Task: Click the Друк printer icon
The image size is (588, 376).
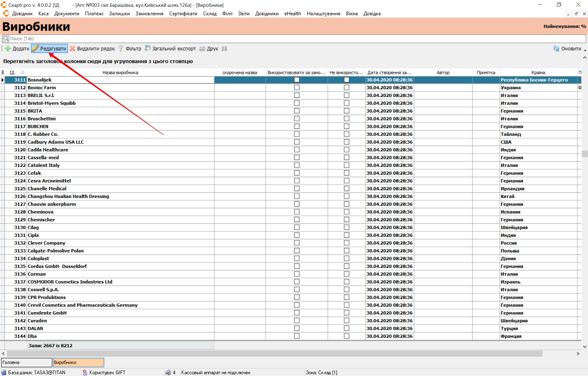Action: click(202, 48)
